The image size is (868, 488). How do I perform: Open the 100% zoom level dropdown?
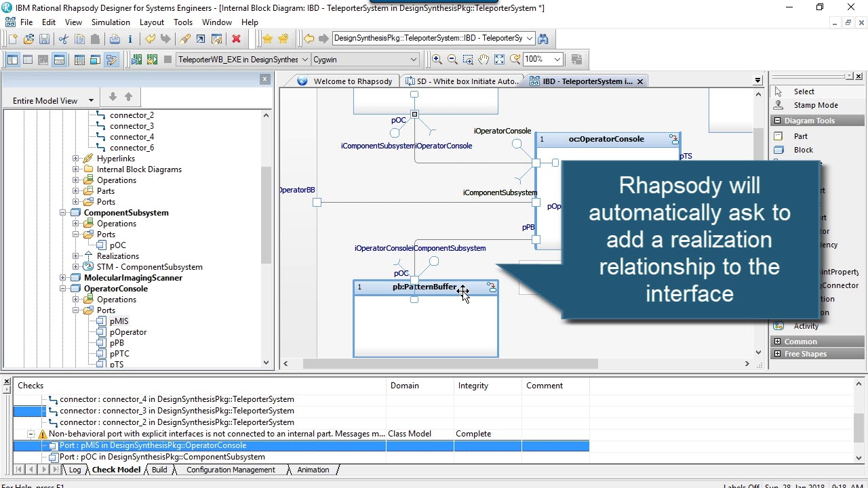coord(557,60)
